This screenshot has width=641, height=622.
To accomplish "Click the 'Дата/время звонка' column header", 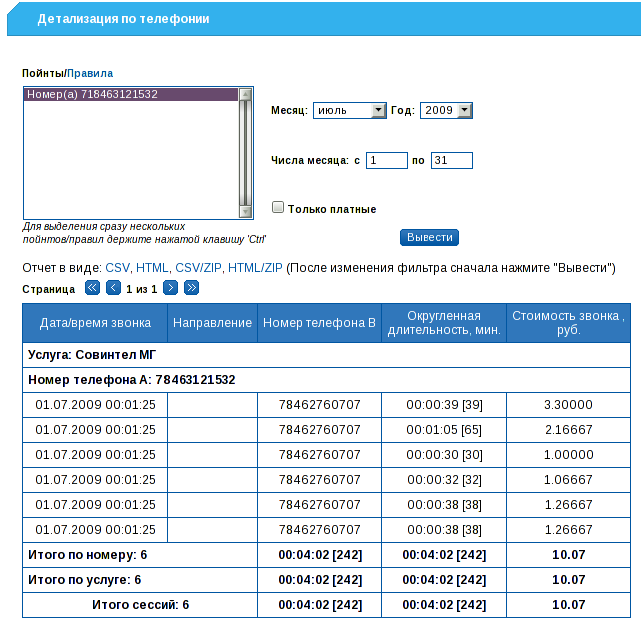I will coord(95,323).
